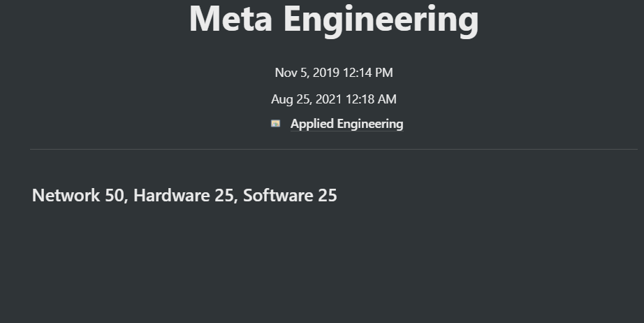Click the empty page body below the heading
Image resolution: width=644 pixels, height=323 pixels.
333,266
